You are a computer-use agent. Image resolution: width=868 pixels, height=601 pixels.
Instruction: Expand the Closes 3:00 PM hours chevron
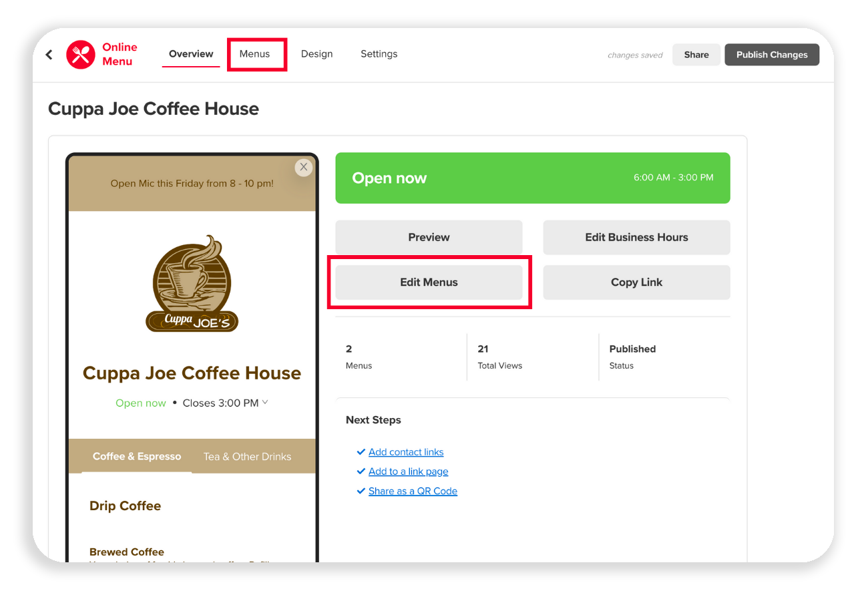[265, 402]
